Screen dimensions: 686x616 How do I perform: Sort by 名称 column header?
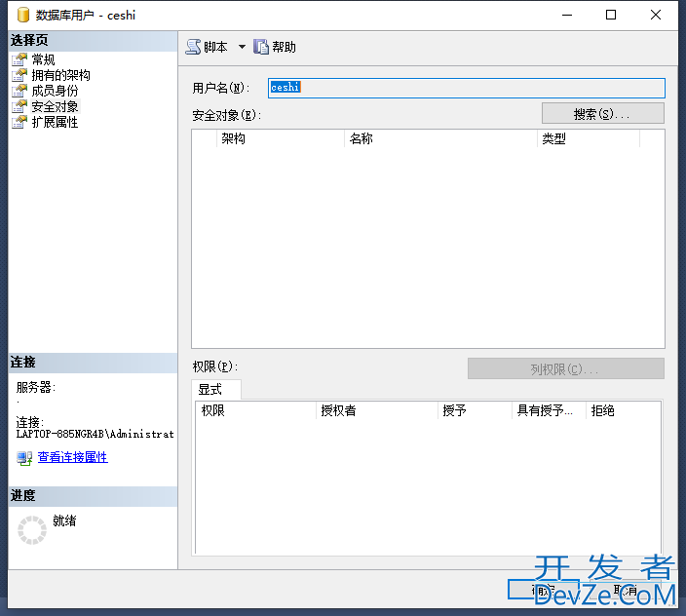(440, 138)
